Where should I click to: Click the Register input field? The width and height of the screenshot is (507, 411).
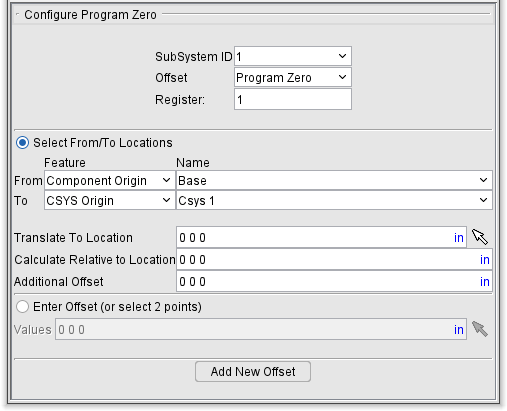pyautogui.click(x=293, y=99)
